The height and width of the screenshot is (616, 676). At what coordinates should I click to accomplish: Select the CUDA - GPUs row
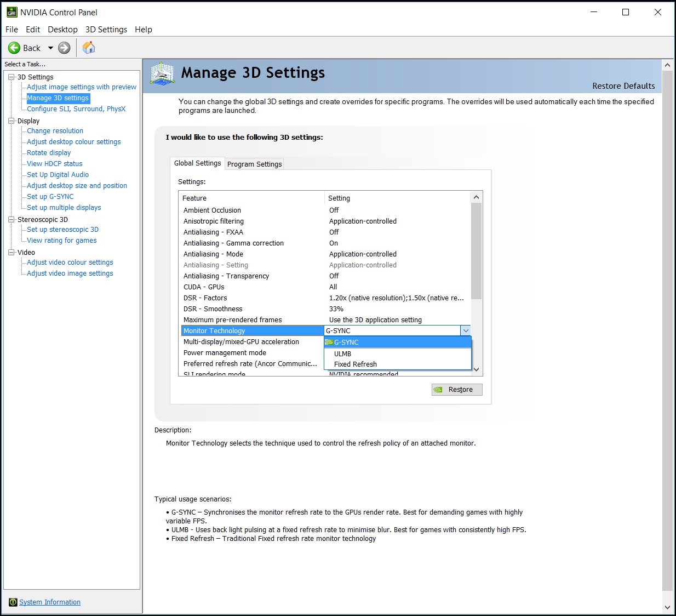325,287
